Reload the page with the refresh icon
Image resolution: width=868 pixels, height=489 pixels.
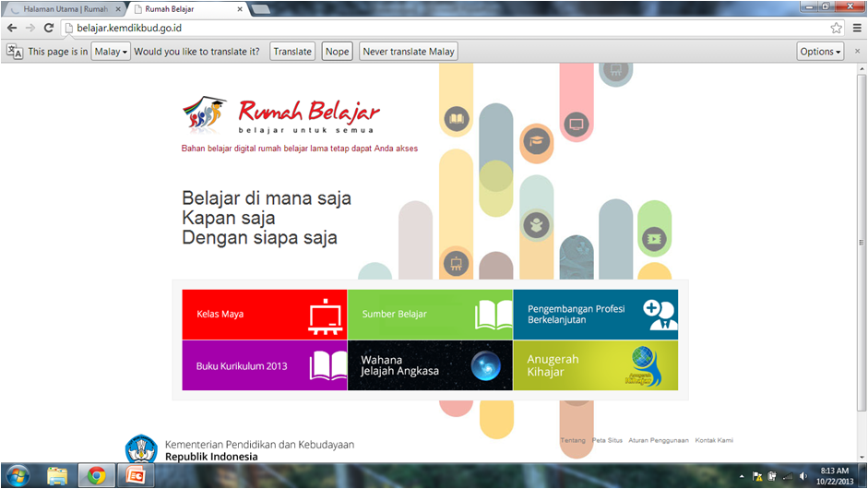pyautogui.click(x=49, y=28)
